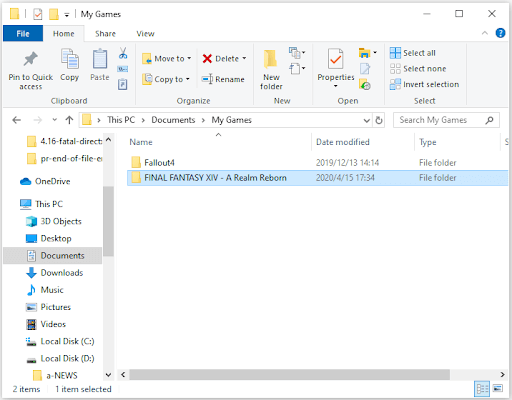Select FINAL FANTASY XIV - A Realm Reborn folder

[x=317, y=178]
